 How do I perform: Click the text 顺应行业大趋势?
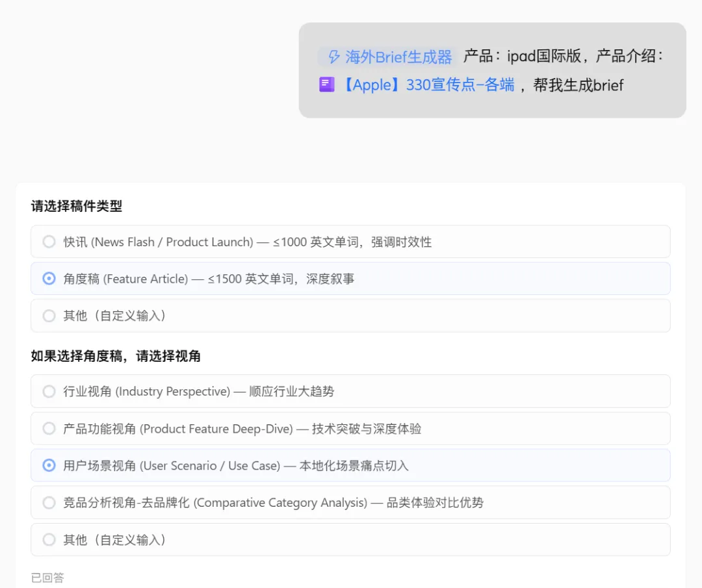291,392
